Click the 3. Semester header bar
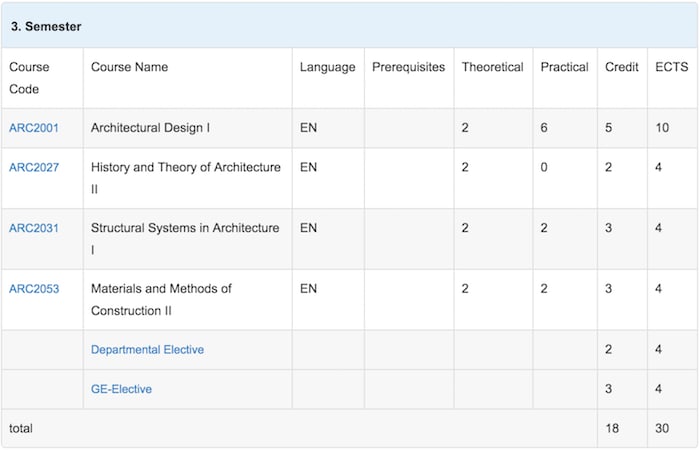The width and height of the screenshot is (700, 450). click(x=350, y=26)
